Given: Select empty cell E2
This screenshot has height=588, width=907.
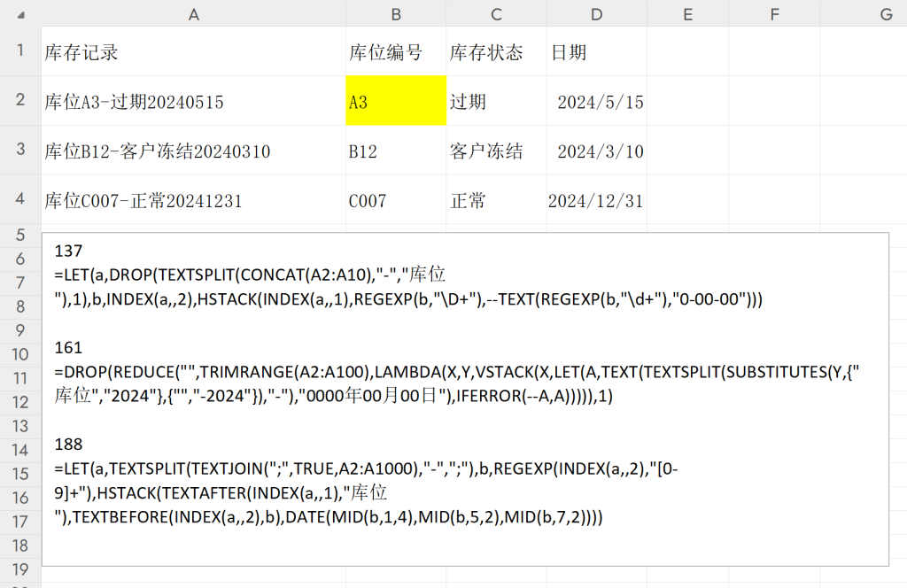Looking at the screenshot, I should [687, 101].
